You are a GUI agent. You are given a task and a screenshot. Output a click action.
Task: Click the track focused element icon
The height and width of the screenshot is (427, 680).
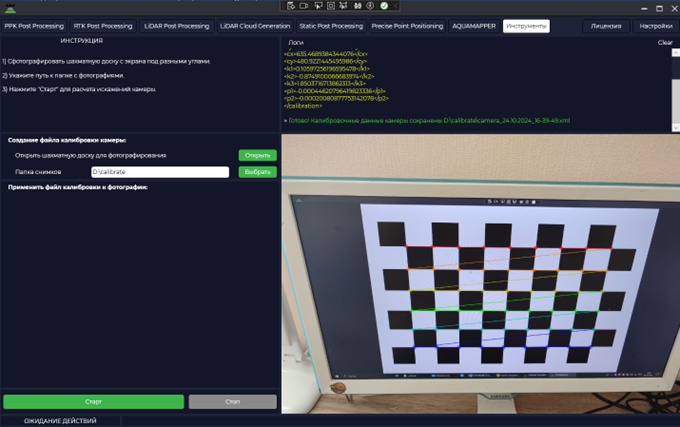(x=343, y=5)
